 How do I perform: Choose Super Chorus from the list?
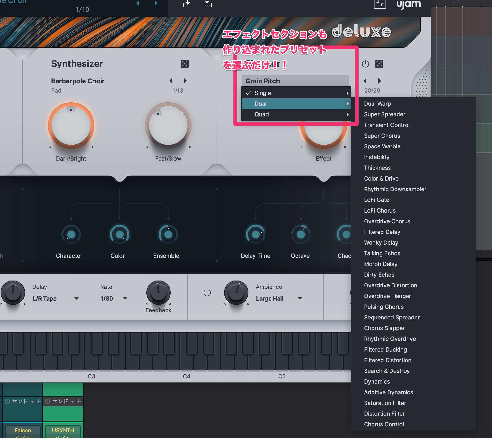point(382,136)
